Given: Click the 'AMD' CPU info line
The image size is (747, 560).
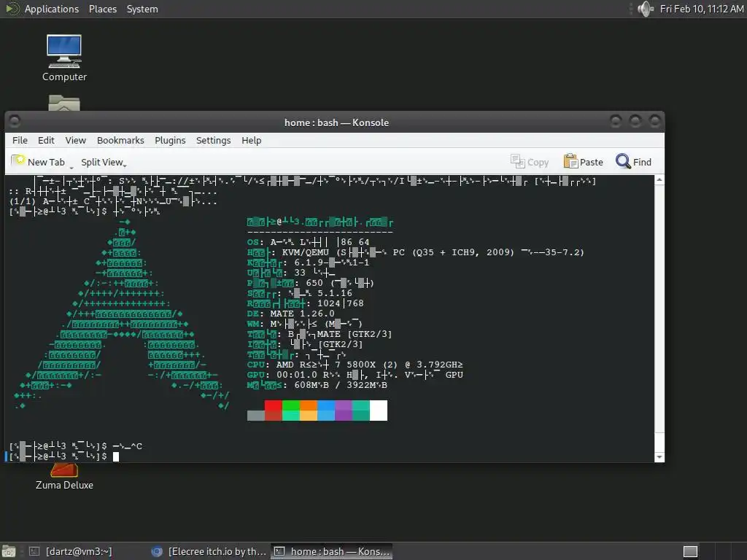Looking at the screenshot, I should coord(355,365).
